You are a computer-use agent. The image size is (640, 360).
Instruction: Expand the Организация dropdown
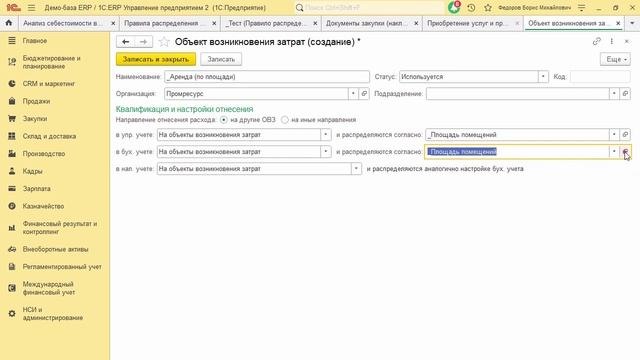point(353,93)
